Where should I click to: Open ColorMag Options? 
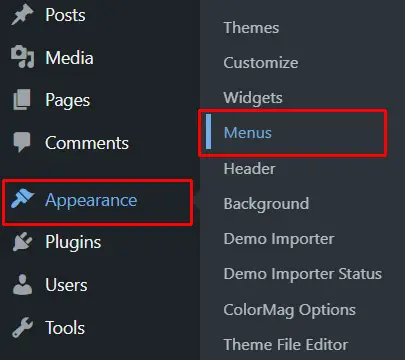290,310
